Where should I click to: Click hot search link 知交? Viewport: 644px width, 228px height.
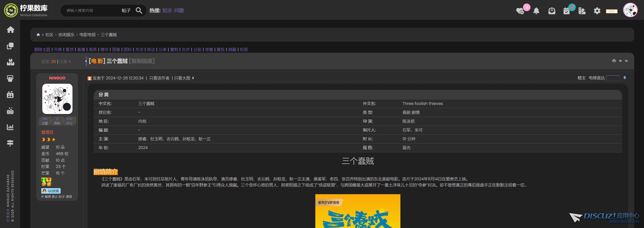(x=167, y=10)
